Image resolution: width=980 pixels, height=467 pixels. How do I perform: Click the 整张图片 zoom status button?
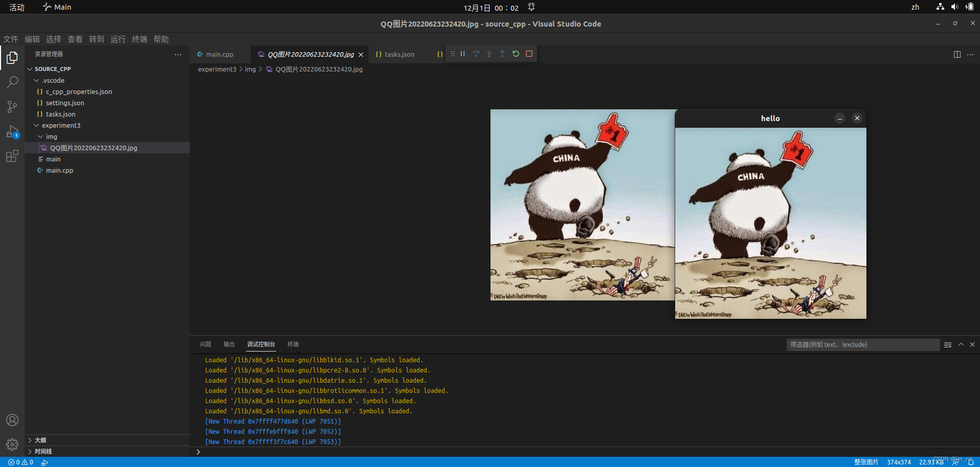[x=866, y=462]
